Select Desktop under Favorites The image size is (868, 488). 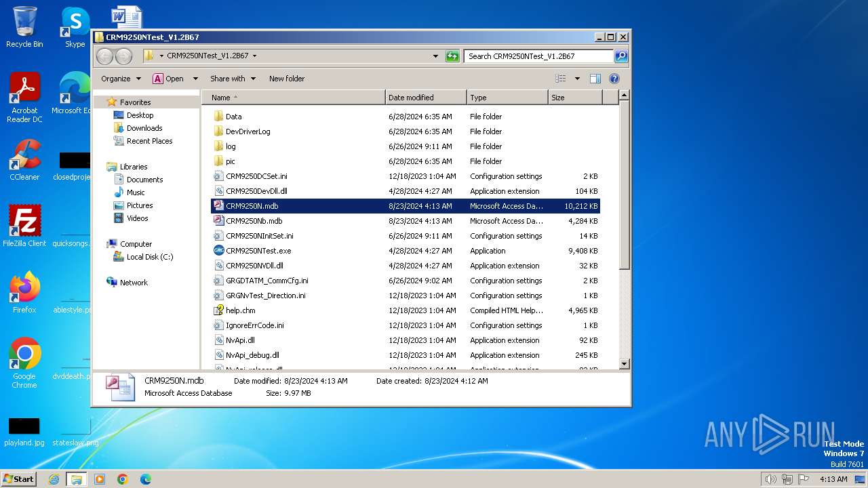(140, 115)
